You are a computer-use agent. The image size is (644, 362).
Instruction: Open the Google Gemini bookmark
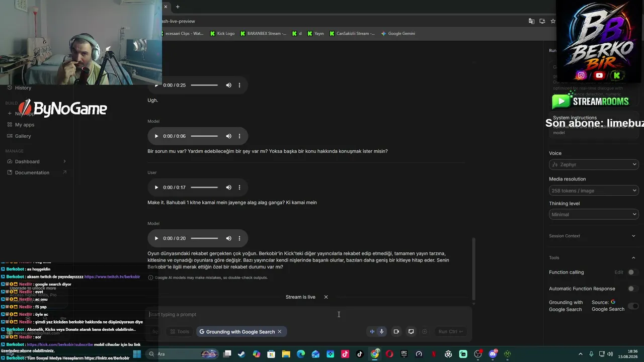[x=398, y=34]
